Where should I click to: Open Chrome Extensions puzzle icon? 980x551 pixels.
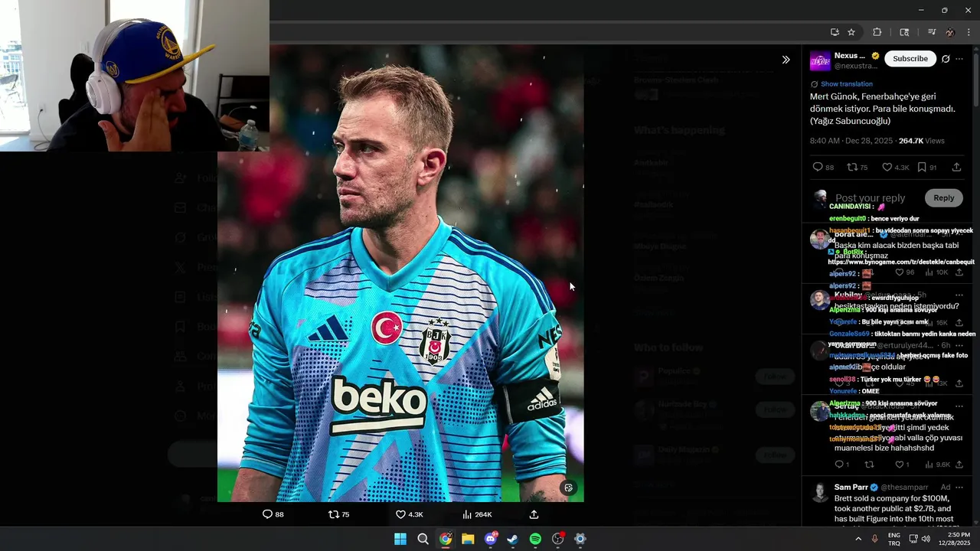[877, 32]
